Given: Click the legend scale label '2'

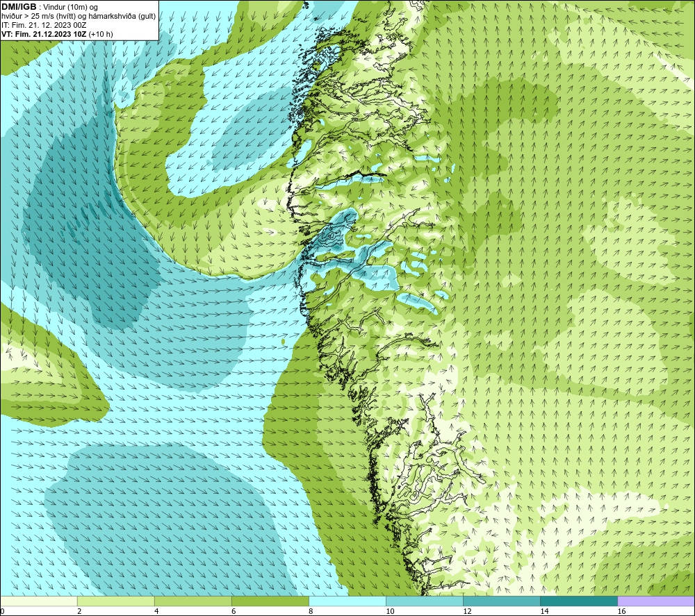Looking at the screenshot, I should coord(79,612).
